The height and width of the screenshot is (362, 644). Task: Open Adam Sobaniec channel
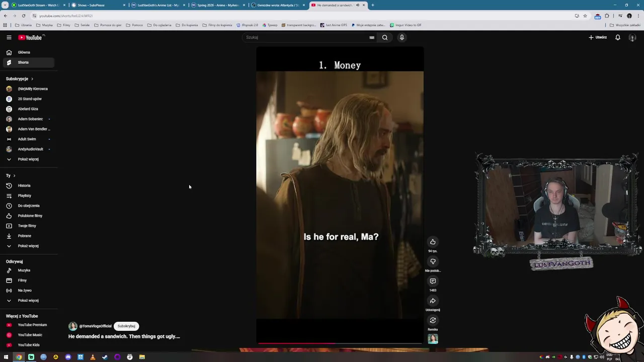(29, 119)
